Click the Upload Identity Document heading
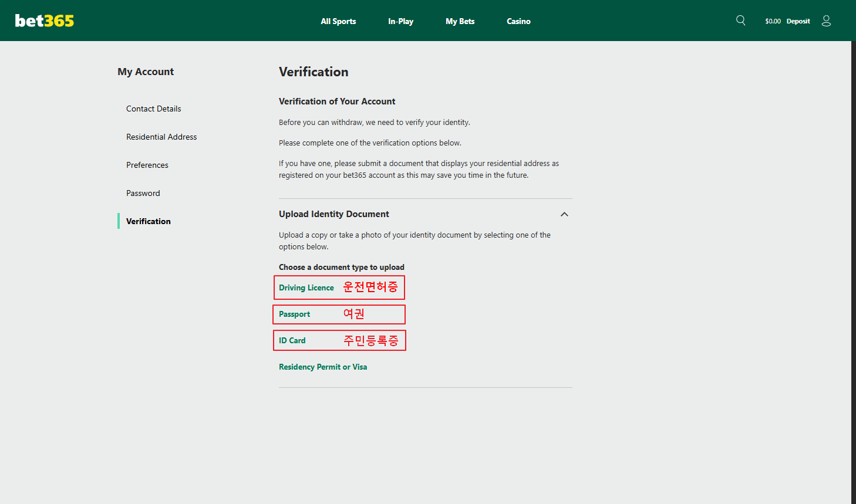The width and height of the screenshot is (856, 504). tap(334, 214)
